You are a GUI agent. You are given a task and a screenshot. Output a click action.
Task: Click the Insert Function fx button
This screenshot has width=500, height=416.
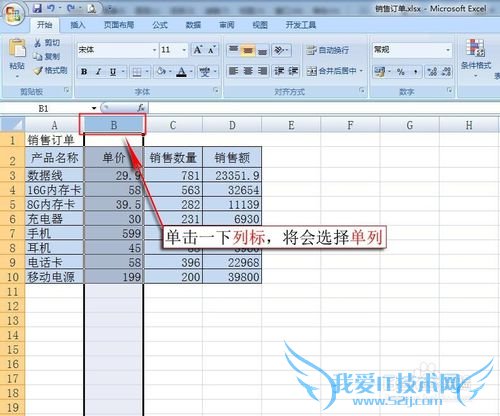[x=141, y=108]
